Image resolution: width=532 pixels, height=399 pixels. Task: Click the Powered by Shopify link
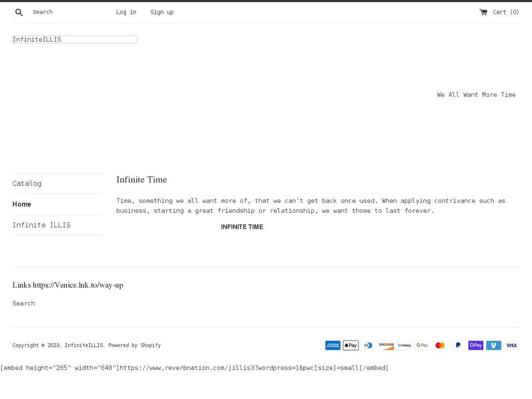pos(134,345)
